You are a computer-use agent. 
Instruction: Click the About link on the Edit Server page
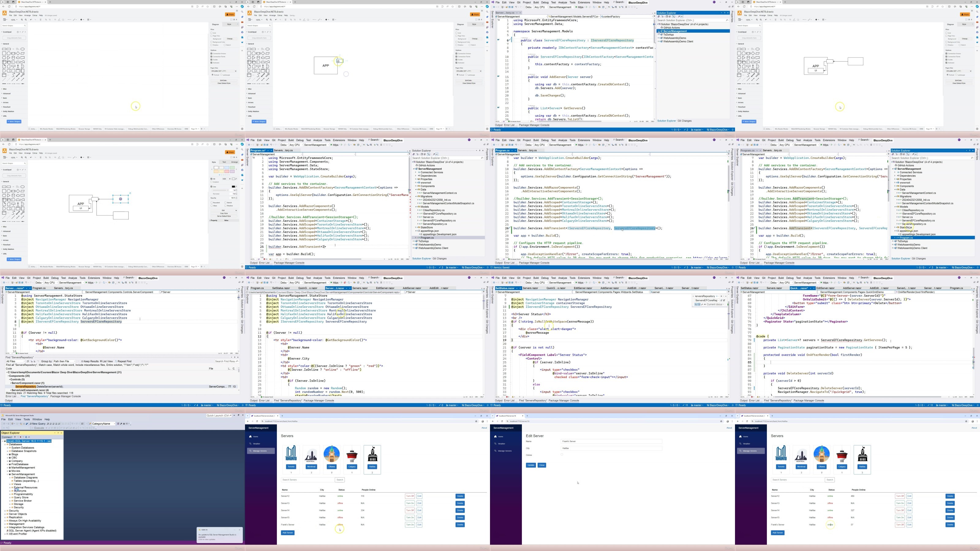click(x=729, y=428)
